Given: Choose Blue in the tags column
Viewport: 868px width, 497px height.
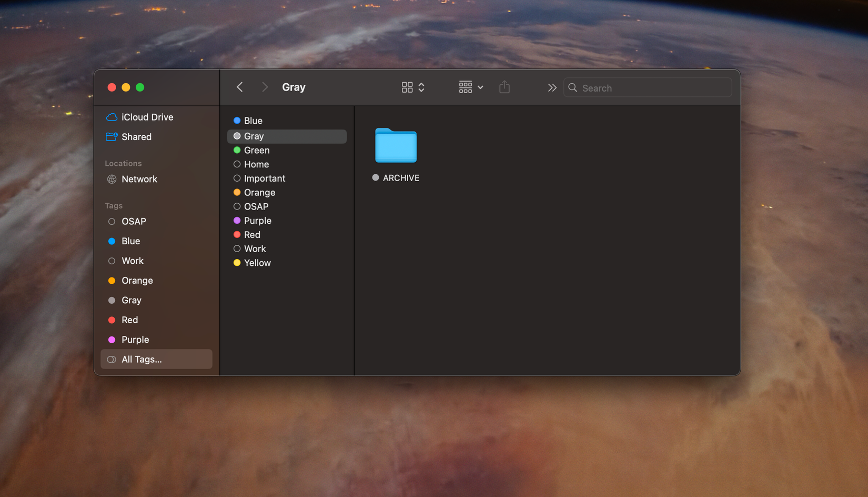Looking at the screenshot, I should pyautogui.click(x=287, y=121).
